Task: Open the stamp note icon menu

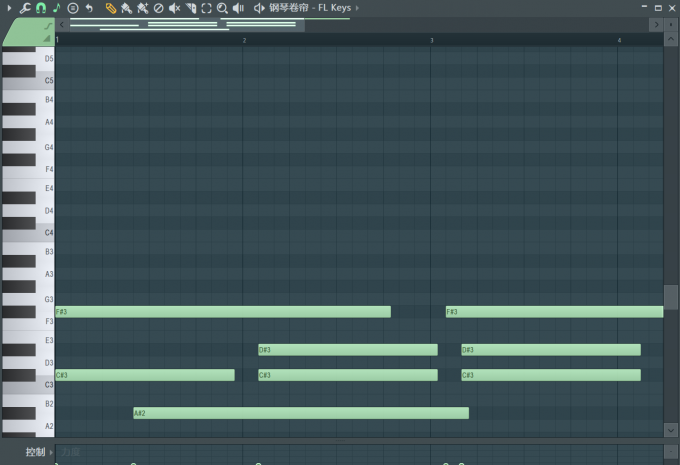Action: tap(56, 8)
